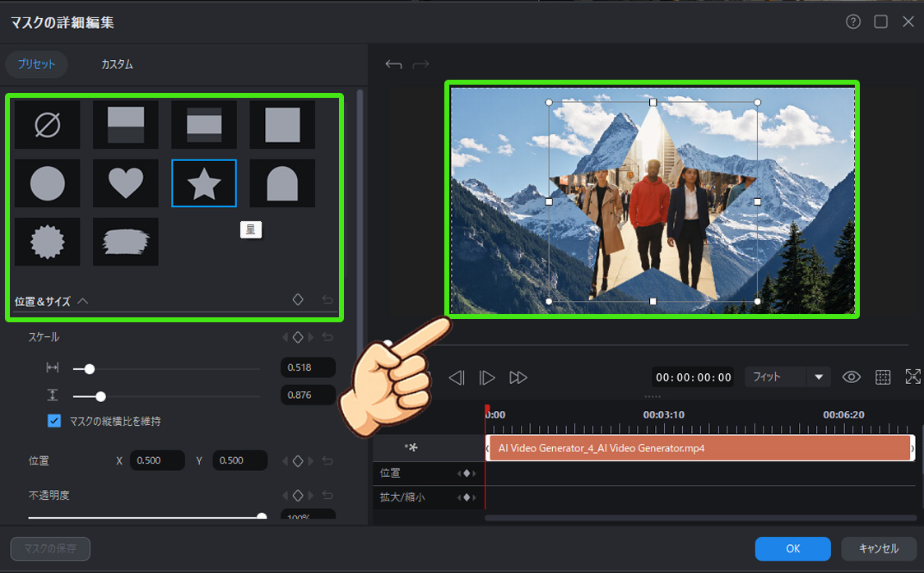Click the undo arrow above preview
The height and width of the screenshot is (573, 924).
tap(393, 64)
